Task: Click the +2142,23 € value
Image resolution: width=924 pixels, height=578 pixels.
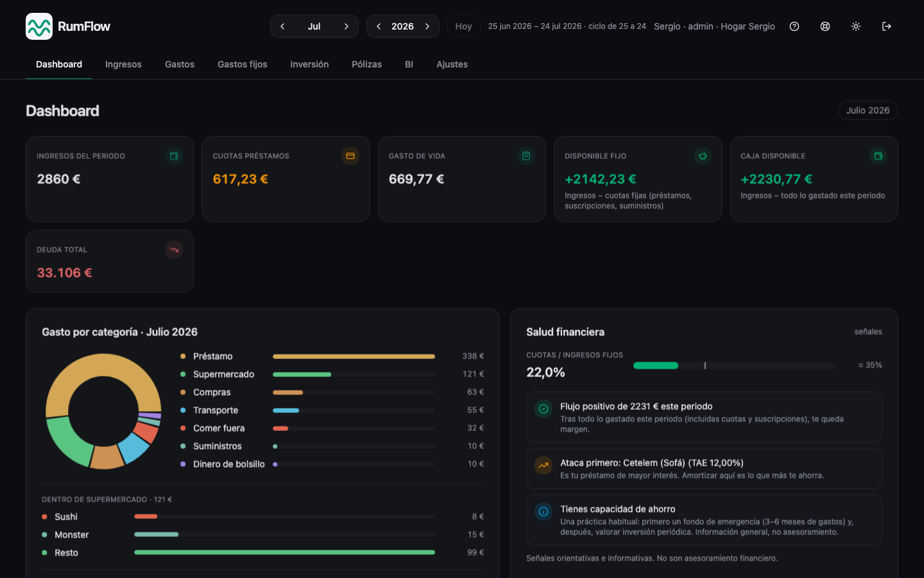Action: click(601, 179)
